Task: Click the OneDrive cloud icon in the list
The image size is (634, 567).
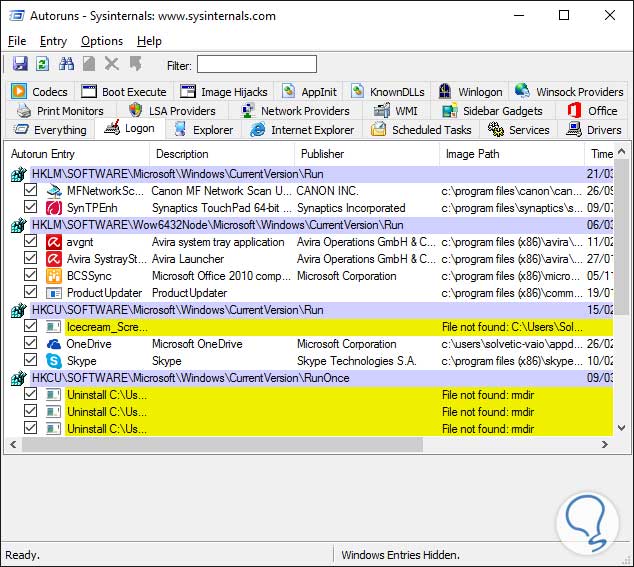Action: [54, 343]
